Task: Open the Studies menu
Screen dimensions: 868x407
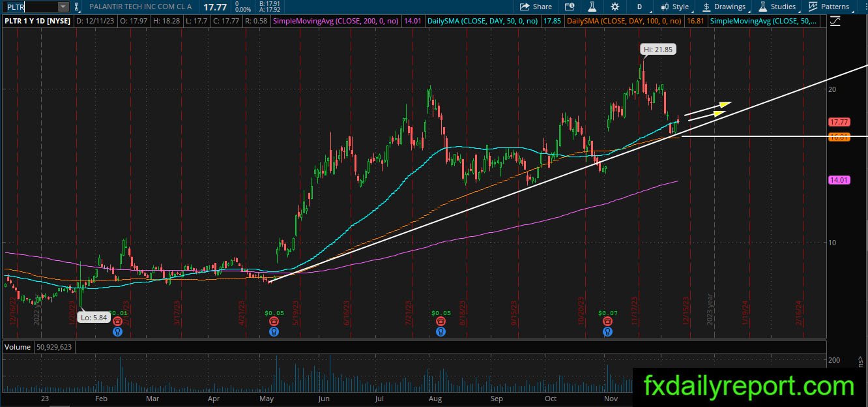Action: [x=777, y=7]
